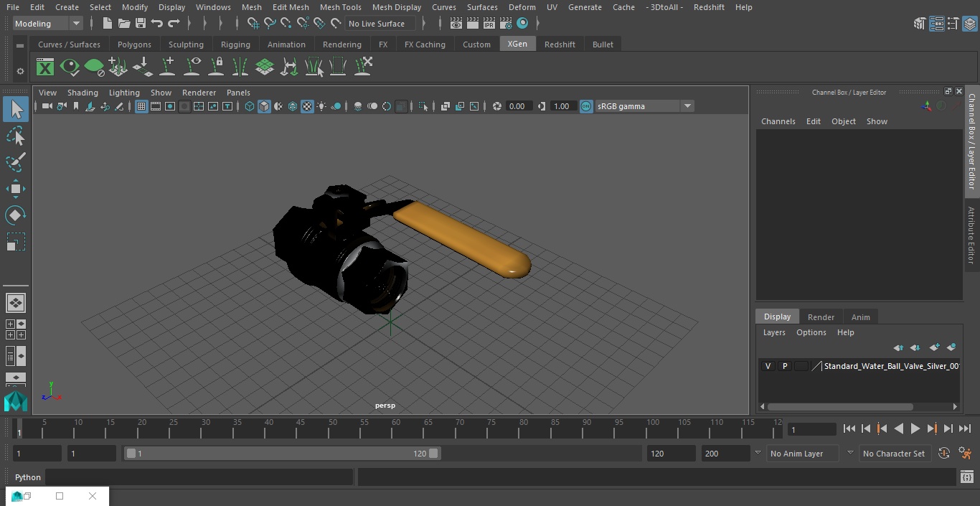Screen dimensions: 980x506
Task: Switch to the Rigging shelf tab
Action: [235, 44]
